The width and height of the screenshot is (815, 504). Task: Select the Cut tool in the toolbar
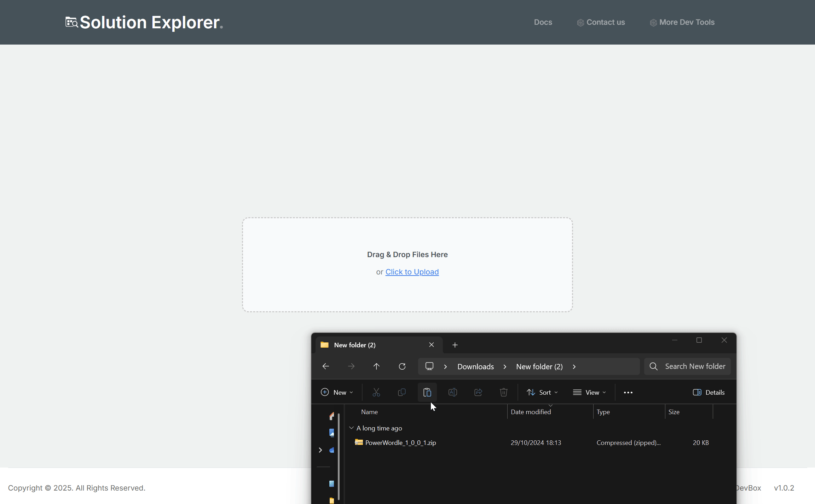coord(376,392)
